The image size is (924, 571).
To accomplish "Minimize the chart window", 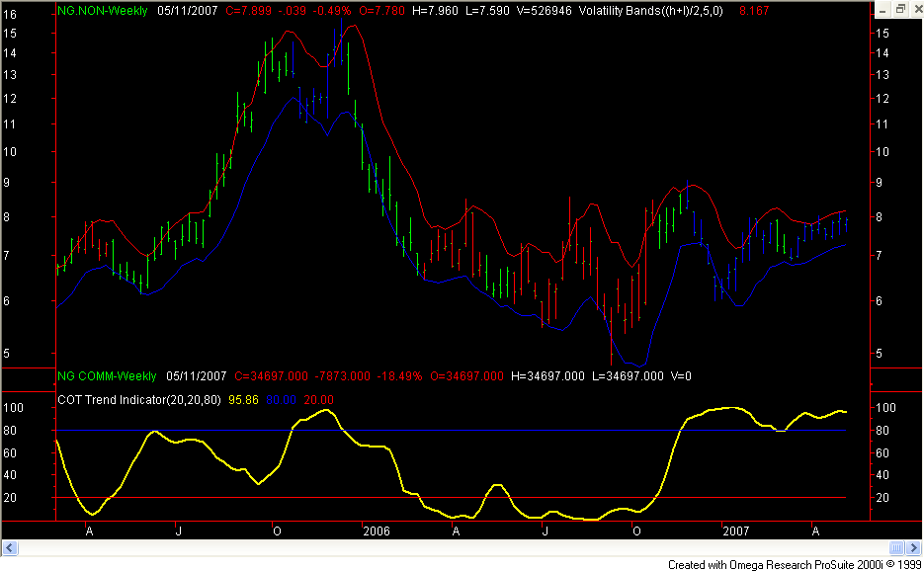I will click(x=882, y=10).
